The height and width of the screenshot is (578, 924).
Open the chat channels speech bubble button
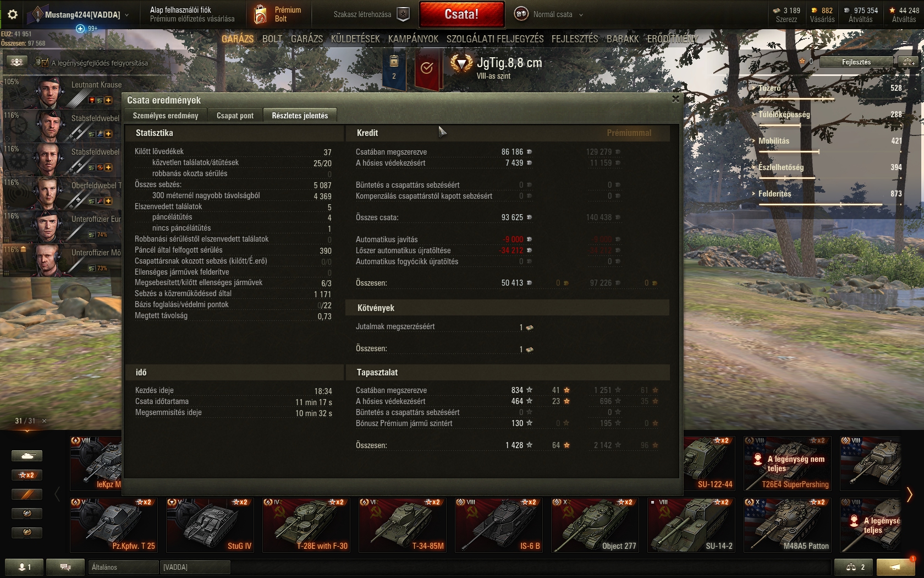tap(65, 567)
